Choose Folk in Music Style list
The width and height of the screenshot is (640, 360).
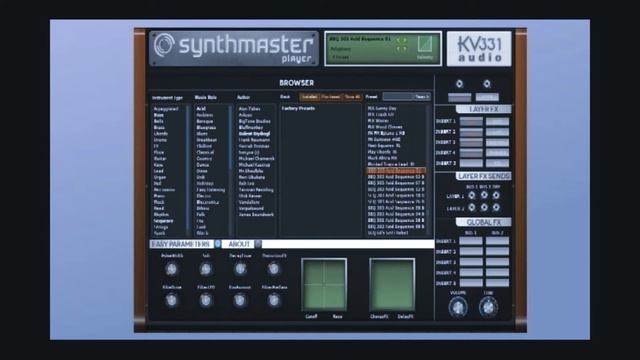click(x=201, y=214)
